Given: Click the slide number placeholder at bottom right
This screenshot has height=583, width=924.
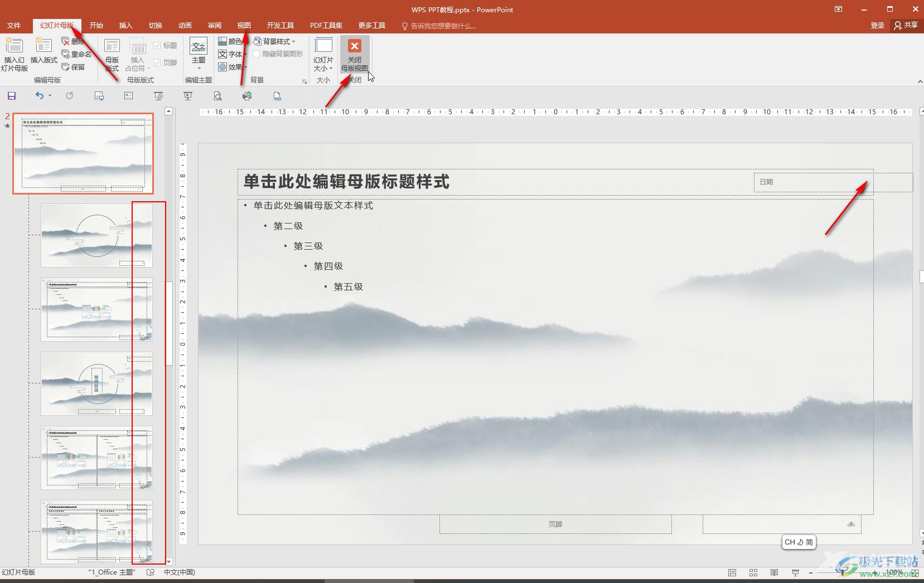Looking at the screenshot, I should coord(782,524).
